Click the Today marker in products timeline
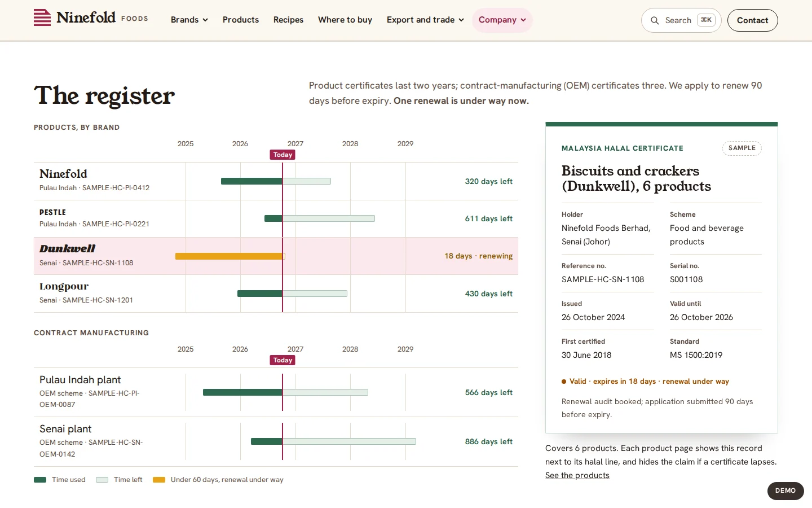The height and width of the screenshot is (508, 812). pos(283,155)
